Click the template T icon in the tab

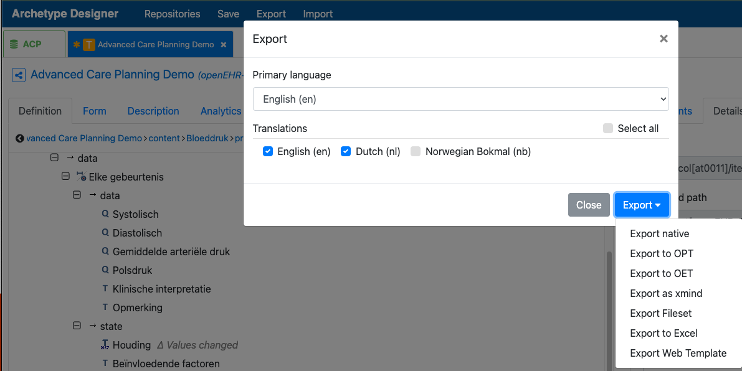(x=89, y=44)
